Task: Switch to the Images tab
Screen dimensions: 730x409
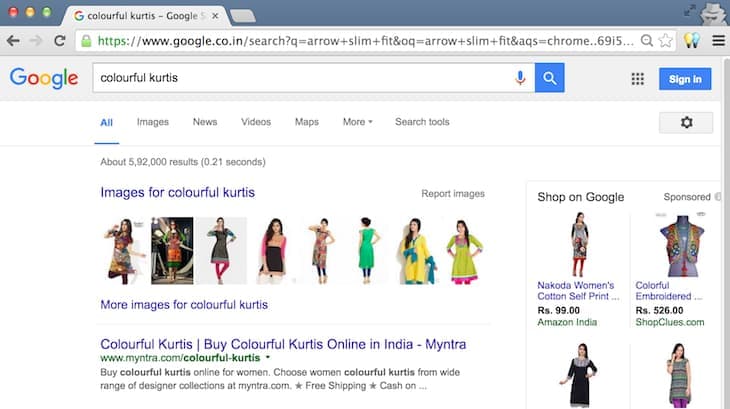Action: (x=153, y=122)
